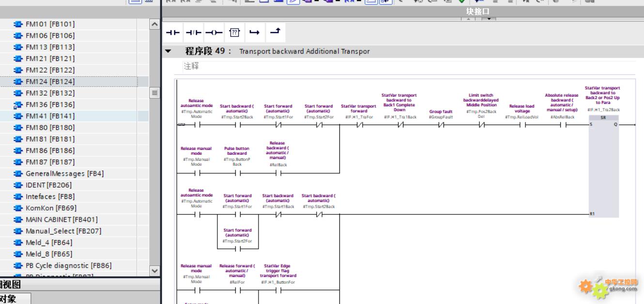Collapse network 49 with the triangle
Viewport: 644px width, 304px height.
(169, 51)
